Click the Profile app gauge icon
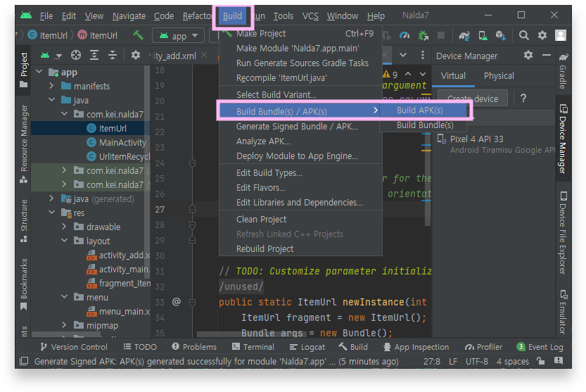Screen dimensions: 586x392 [405, 35]
